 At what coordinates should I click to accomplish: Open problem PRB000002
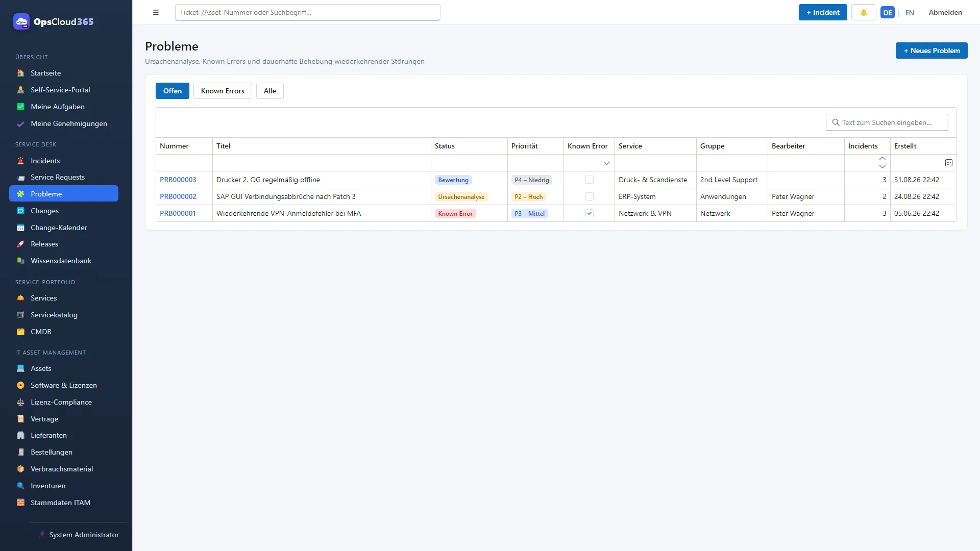178,196
